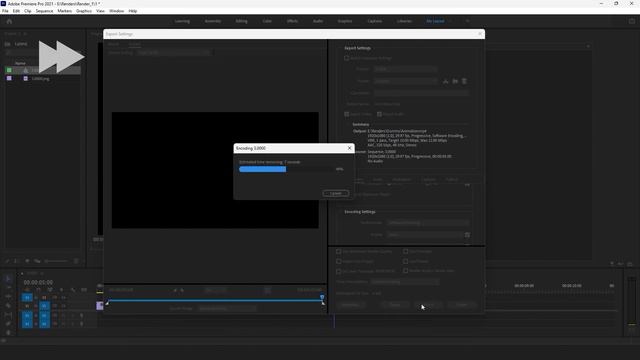Viewport: 640px width, 360px height.
Task: Click the Snap magnet icon in timeline
Action: pyautogui.click(x=38, y=290)
